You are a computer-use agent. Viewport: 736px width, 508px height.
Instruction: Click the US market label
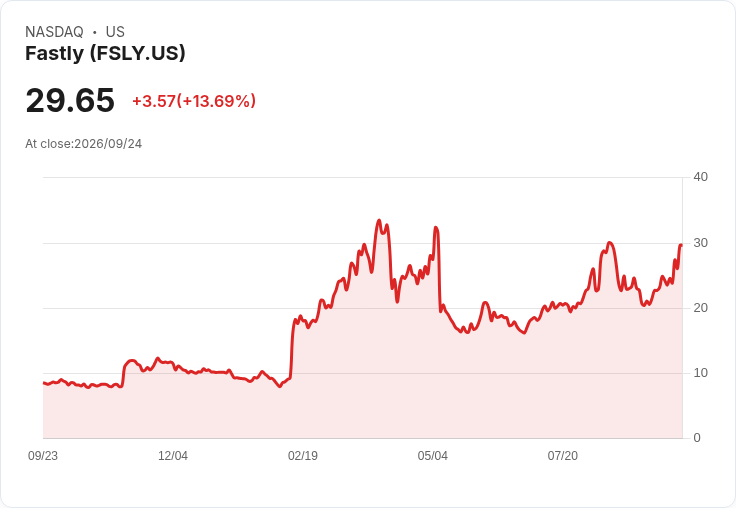click(115, 32)
